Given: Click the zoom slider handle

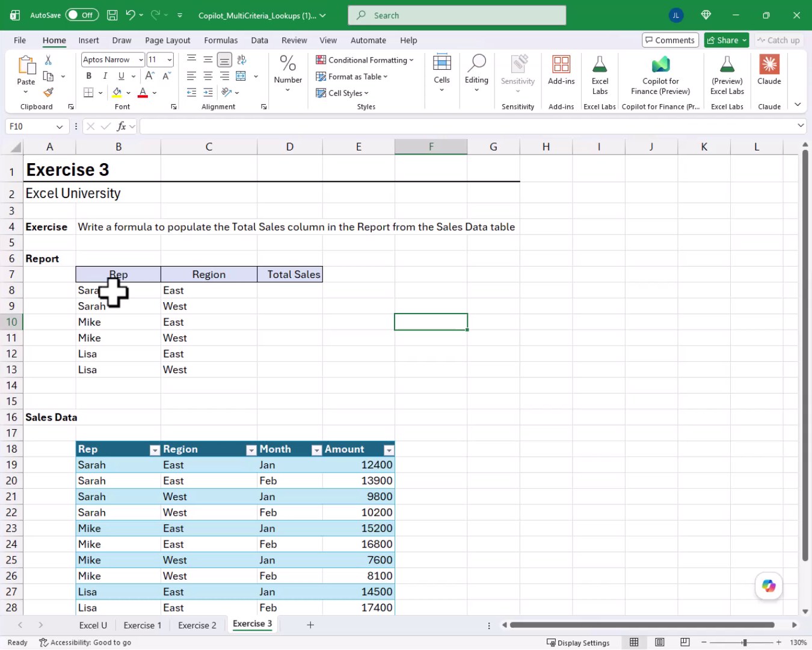Looking at the screenshot, I should (745, 643).
